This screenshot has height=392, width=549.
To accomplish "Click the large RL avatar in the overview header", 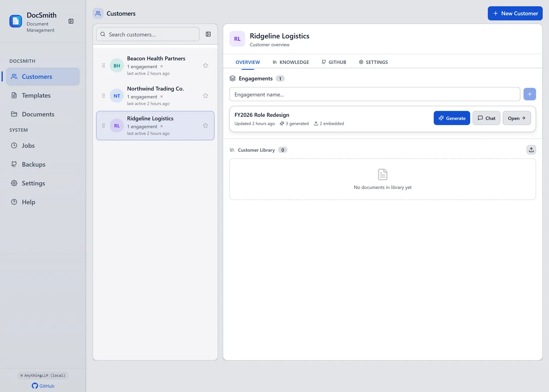I will pos(237,39).
